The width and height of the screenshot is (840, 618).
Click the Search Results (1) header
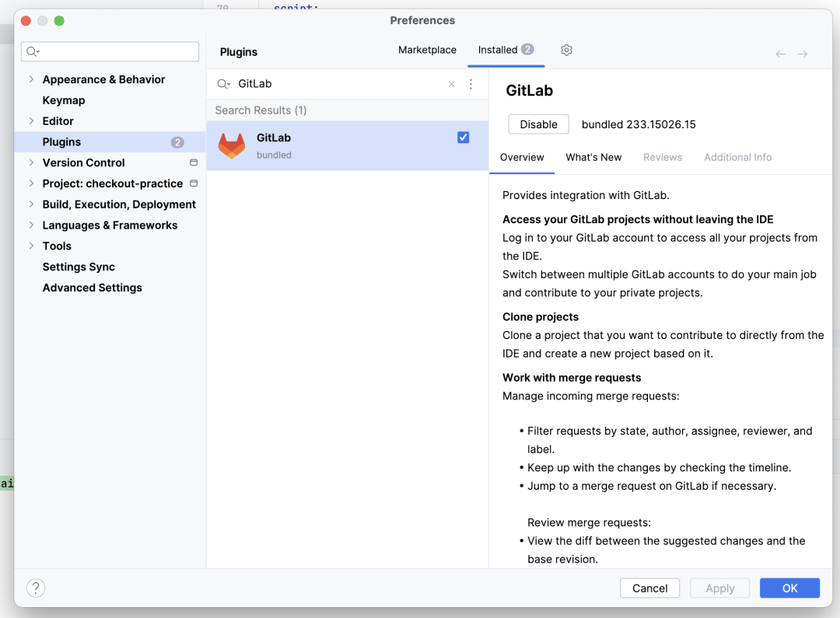(261, 110)
